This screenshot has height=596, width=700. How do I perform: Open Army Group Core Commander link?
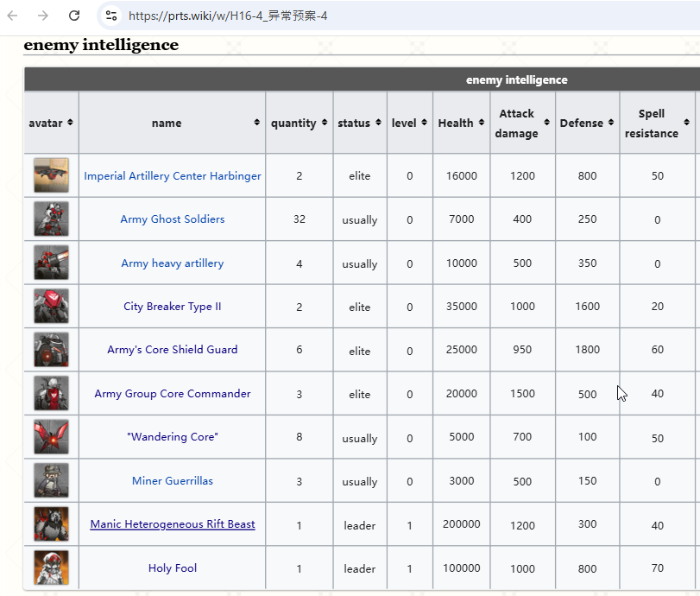click(x=172, y=394)
